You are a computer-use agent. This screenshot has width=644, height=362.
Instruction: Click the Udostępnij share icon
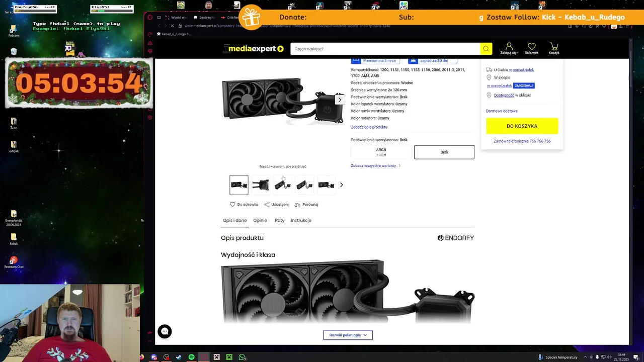267,205
